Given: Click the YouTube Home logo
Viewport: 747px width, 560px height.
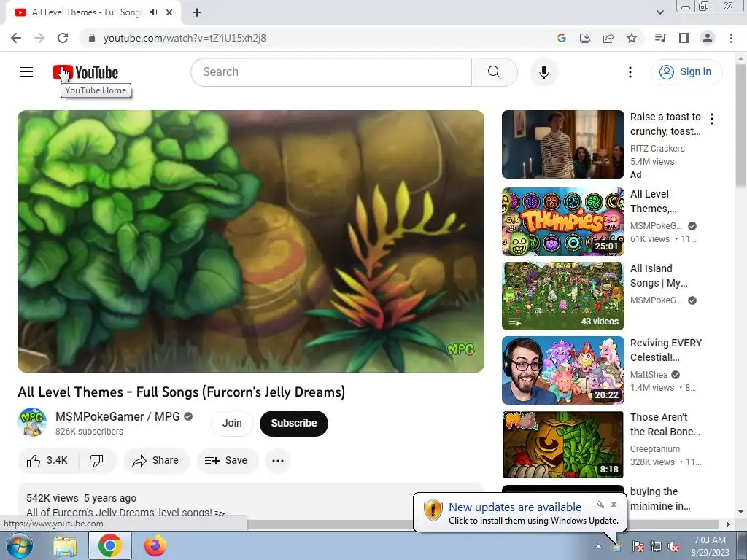Looking at the screenshot, I should (x=85, y=72).
